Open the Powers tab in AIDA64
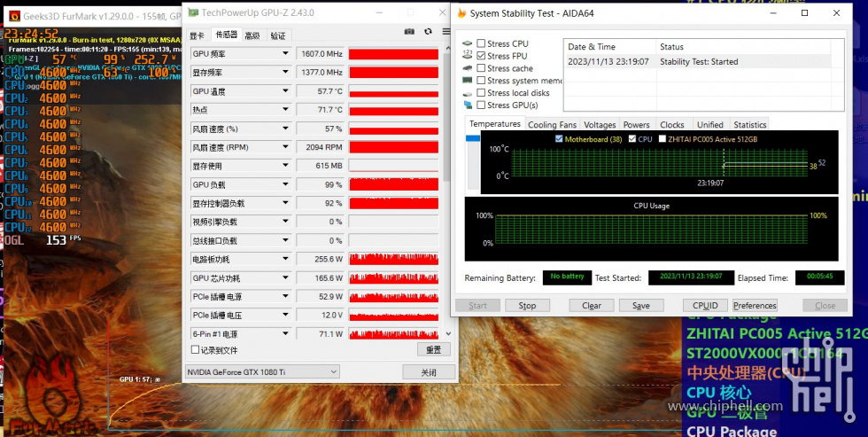The width and height of the screenshot is (868, 437). click(x=637, y=125)
